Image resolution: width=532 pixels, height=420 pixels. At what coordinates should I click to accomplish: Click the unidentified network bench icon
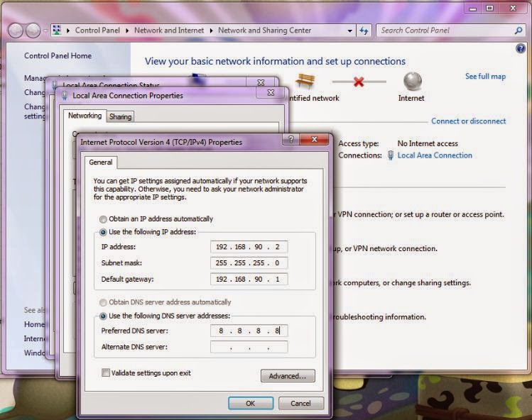tap(305, 81)
